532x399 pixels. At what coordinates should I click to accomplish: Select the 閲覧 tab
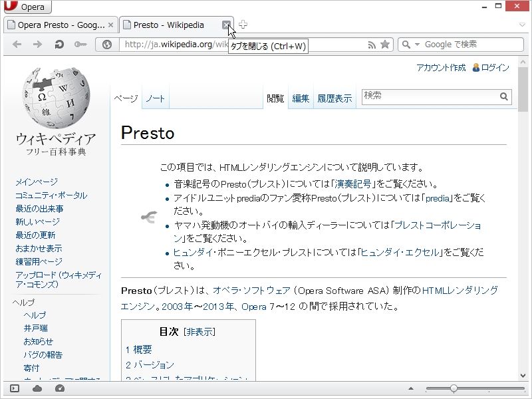pos(275,98)
